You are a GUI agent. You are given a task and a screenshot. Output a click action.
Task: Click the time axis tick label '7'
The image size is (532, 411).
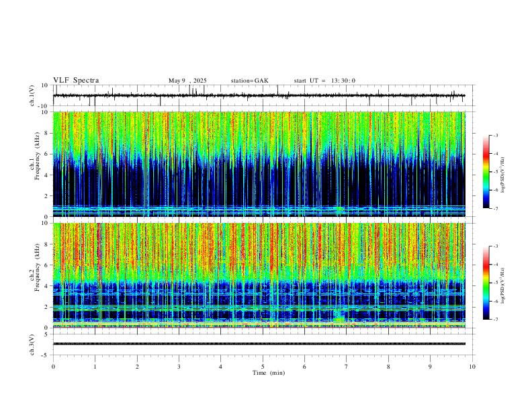click(x=347, y=367)
